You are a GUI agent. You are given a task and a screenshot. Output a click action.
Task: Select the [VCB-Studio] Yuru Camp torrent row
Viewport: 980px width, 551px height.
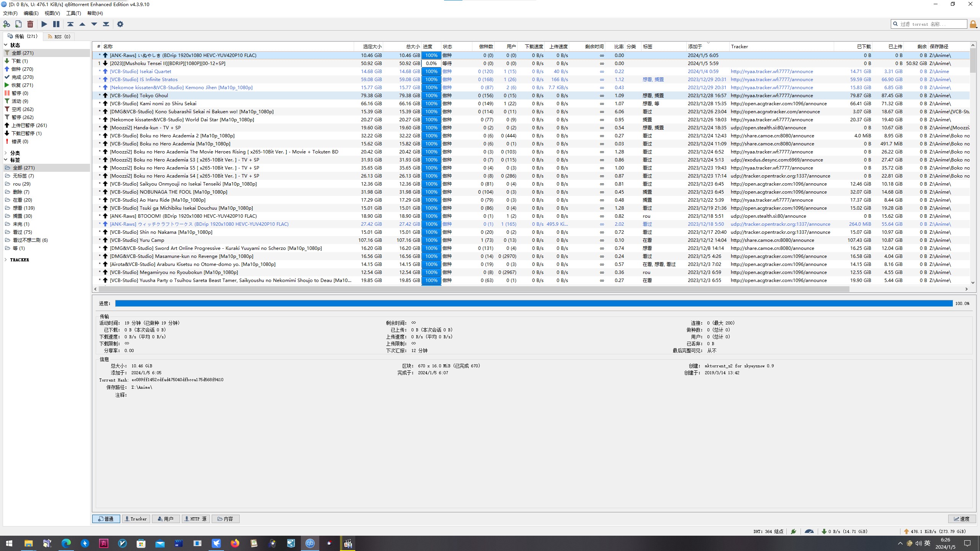pos(531,240)
